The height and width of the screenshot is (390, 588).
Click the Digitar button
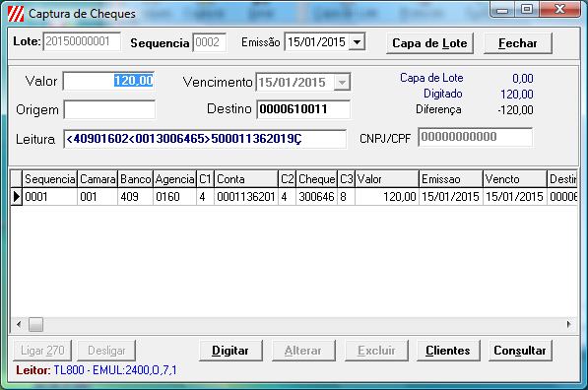pyautogui.click(x=230, y=351)
